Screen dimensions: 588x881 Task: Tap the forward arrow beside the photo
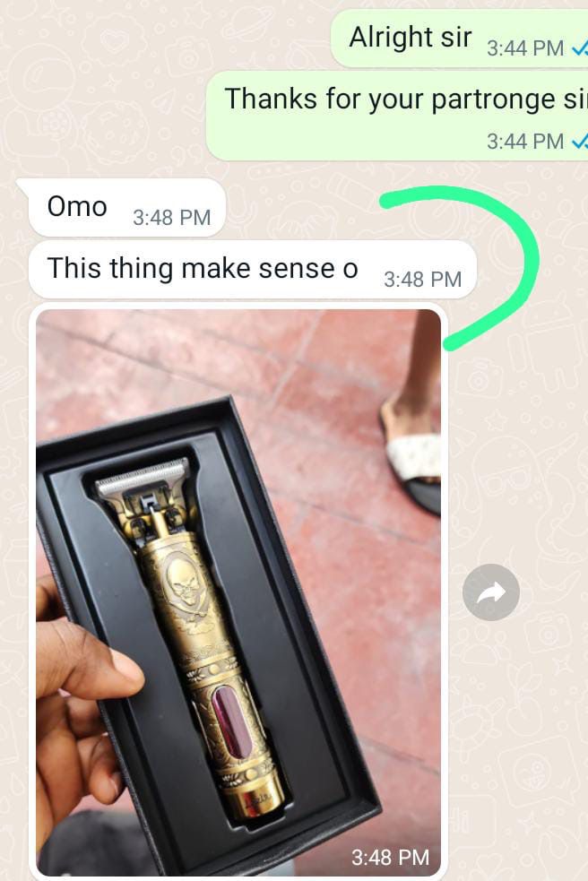click(491, 592)
